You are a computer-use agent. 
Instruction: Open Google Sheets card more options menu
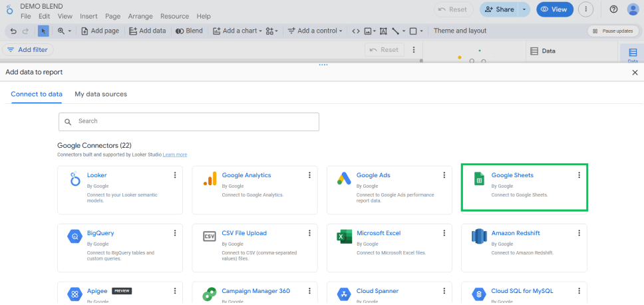[x=579, y=175]
